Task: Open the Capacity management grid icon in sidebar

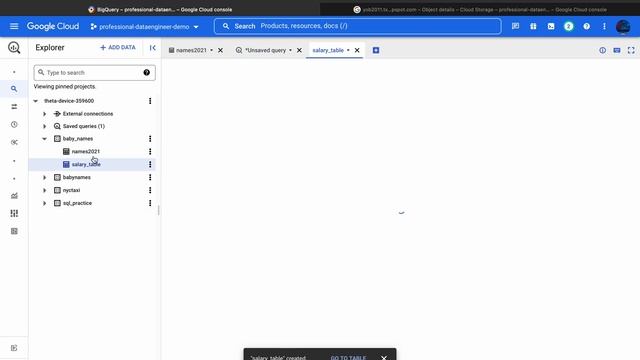Action: tap(14, 213)
